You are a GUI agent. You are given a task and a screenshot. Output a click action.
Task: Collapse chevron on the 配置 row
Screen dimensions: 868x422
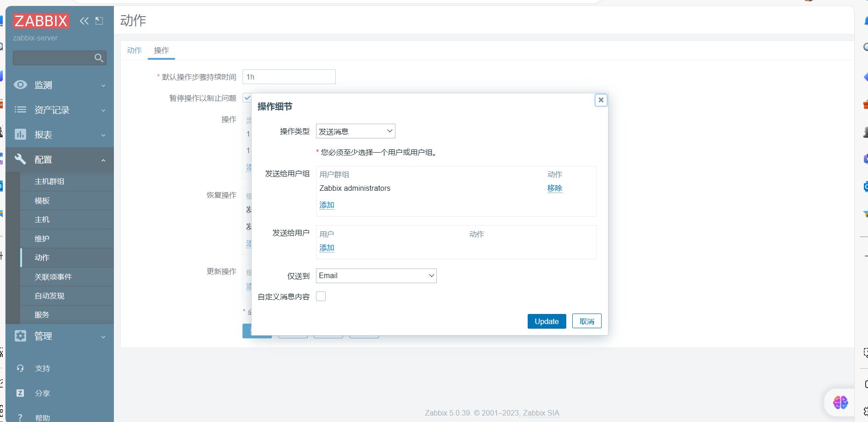coord(103,160)
